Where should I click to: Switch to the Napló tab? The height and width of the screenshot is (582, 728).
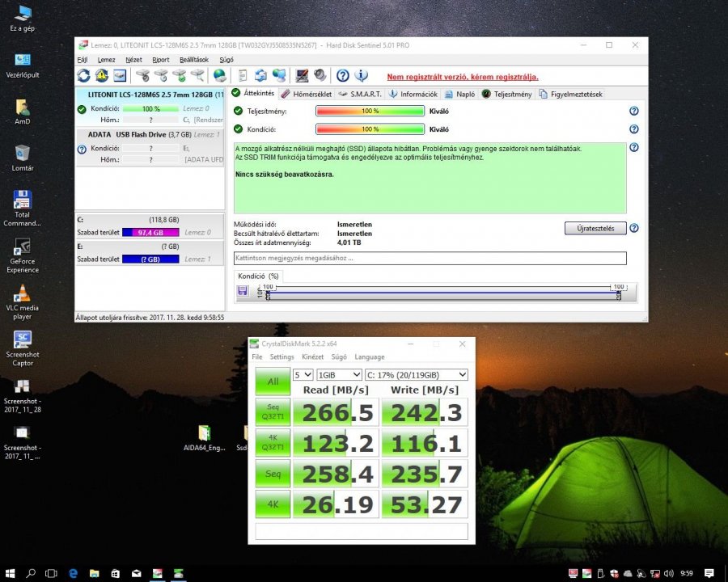460,94
